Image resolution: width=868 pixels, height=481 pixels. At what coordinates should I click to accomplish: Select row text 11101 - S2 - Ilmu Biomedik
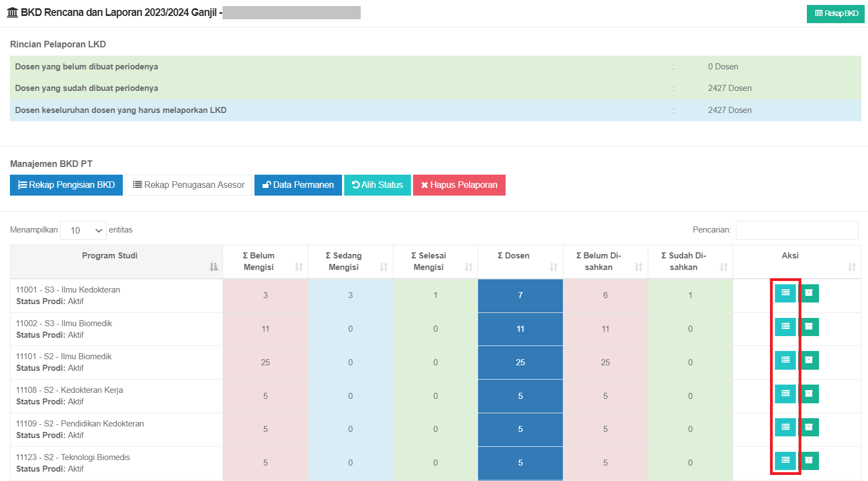(x=64, y=356)
